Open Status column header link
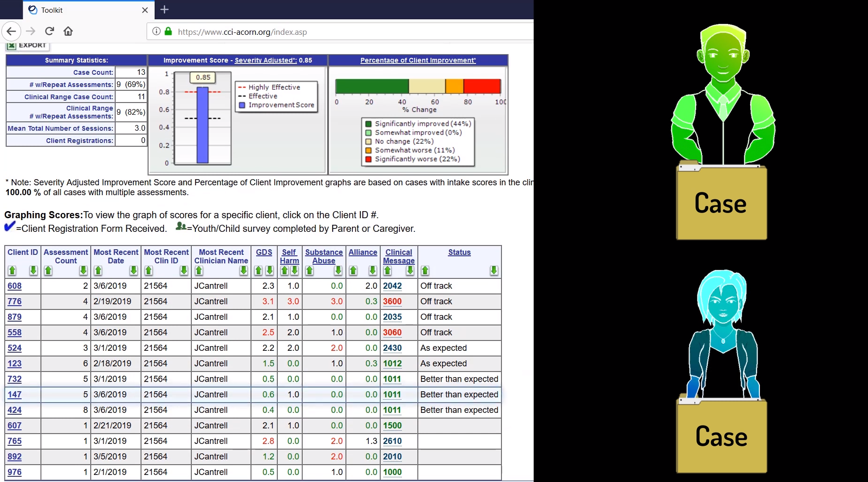The image size is (868, 482). pos(460,253)
